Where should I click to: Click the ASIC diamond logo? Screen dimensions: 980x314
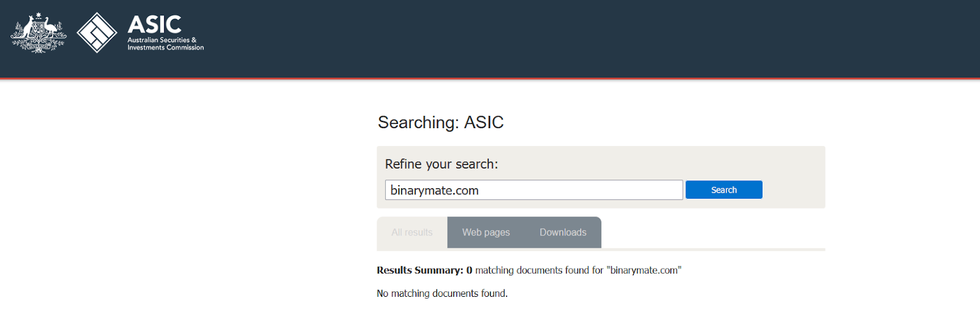[x=97, y=33]
